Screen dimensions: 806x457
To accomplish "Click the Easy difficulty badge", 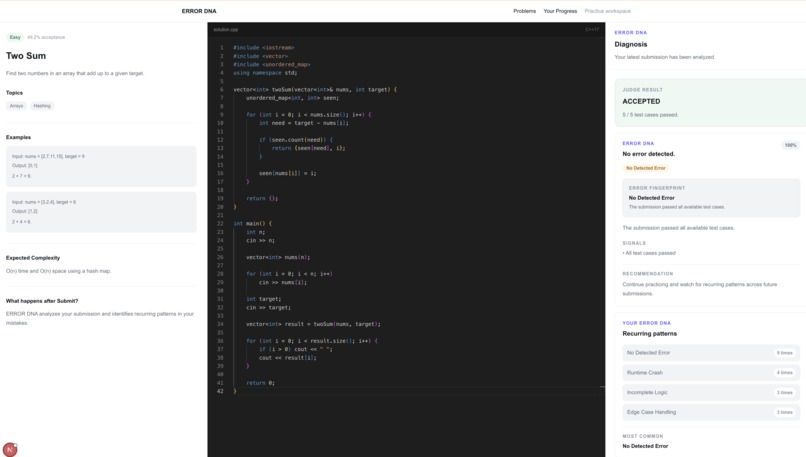I will 15,37.
